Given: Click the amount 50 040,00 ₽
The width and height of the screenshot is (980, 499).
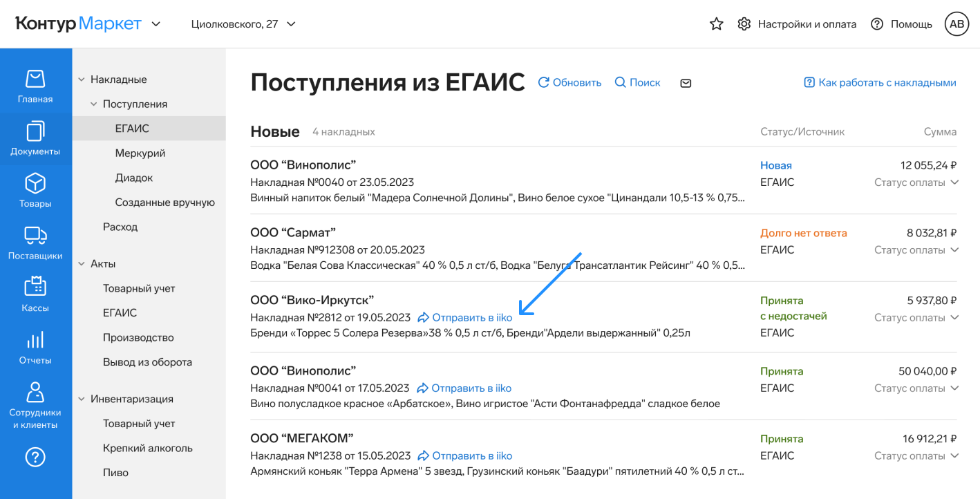Looking at the screenshot, I should point(927,372).
